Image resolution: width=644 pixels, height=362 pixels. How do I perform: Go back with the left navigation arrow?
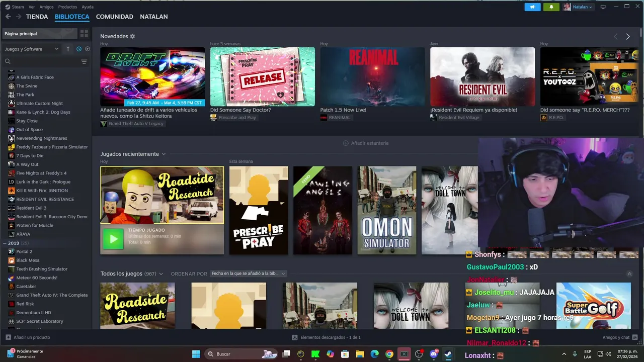(8, 17)
